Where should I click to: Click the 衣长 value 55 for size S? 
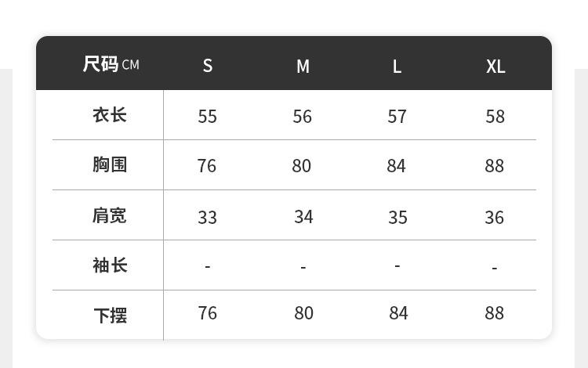(208, 117)
